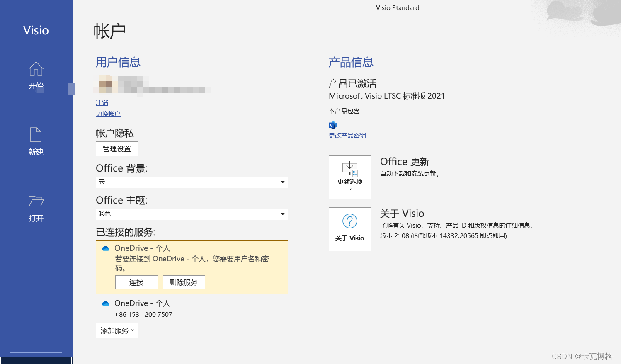
Task: Click the highlighted OneDrive cloud icon
Action: coord(106,248)
